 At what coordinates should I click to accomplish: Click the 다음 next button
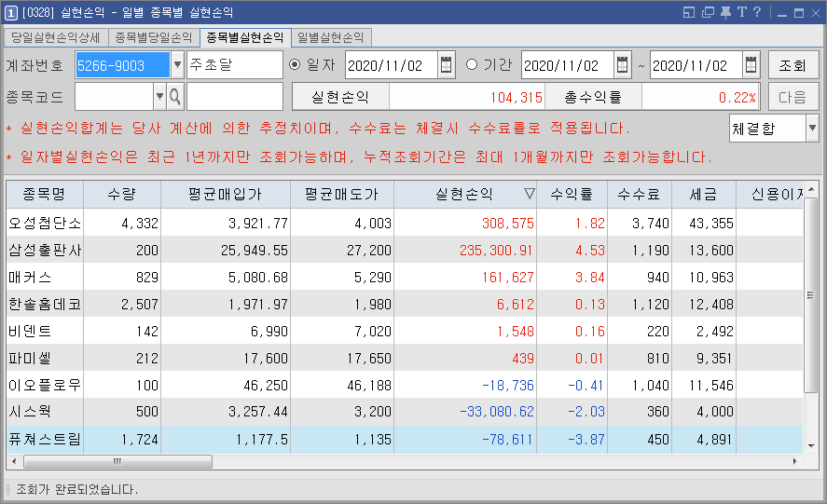point(793,97)
